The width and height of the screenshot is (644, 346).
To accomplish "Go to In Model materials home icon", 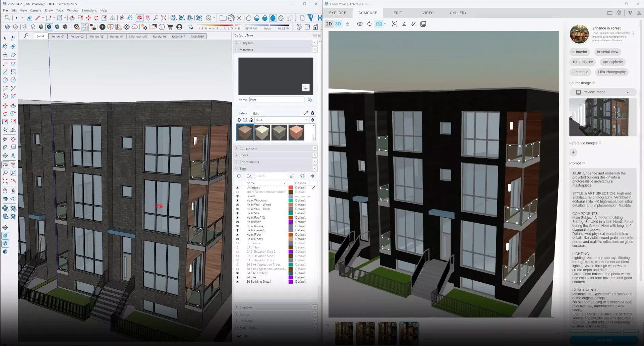I will coord(251,120).
